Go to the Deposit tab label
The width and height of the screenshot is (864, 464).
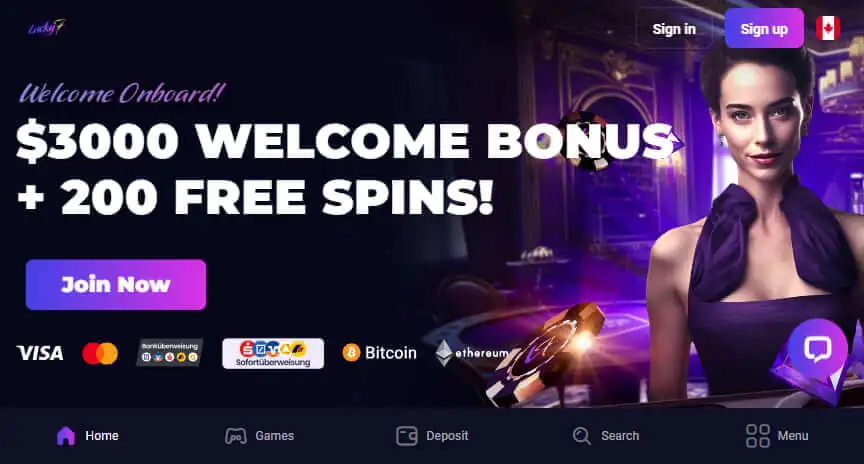tap(447, 436)
